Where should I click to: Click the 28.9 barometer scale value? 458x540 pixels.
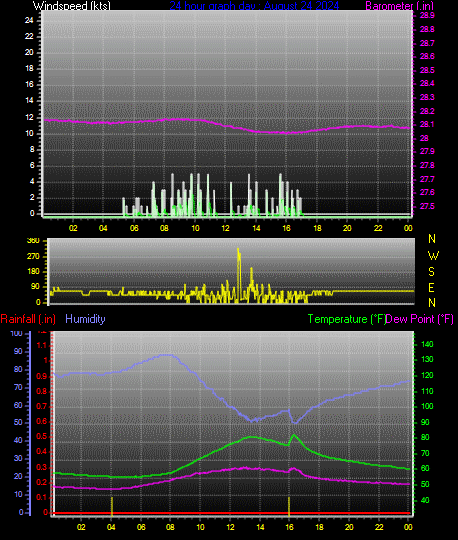[427, 15]
